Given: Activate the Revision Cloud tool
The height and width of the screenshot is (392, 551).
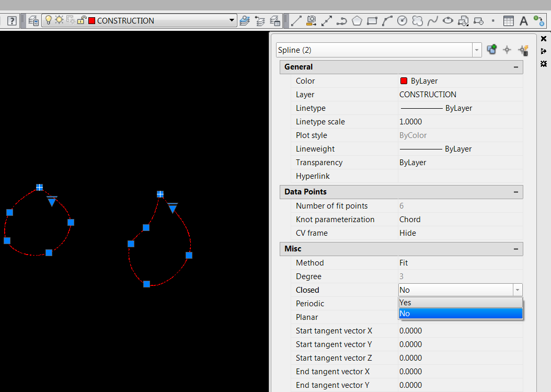Looking at the screenshot, I should click(x=417, y=21).
